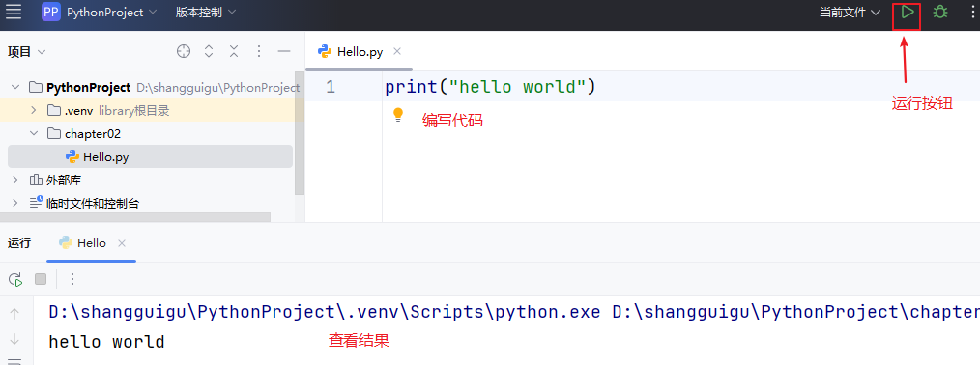Open run toolbar more options
Screen dimensions: 980x365
72,279
